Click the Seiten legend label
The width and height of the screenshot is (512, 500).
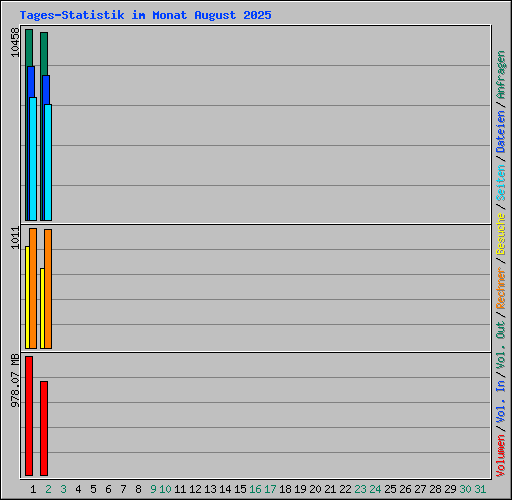(500, 183)
